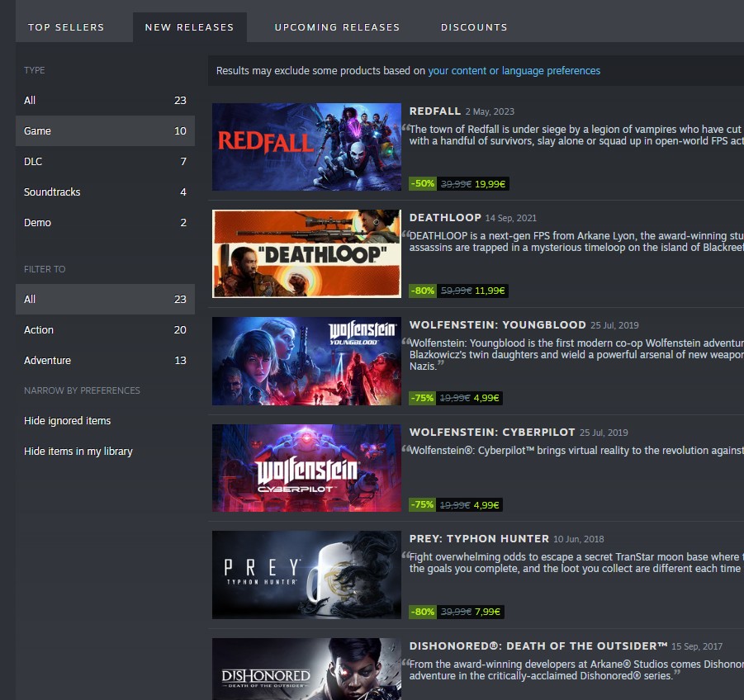The height and width of the screenshot is (700, 744).
Task: Toggle Hide ignored items preference
Action: pos(68,421)
